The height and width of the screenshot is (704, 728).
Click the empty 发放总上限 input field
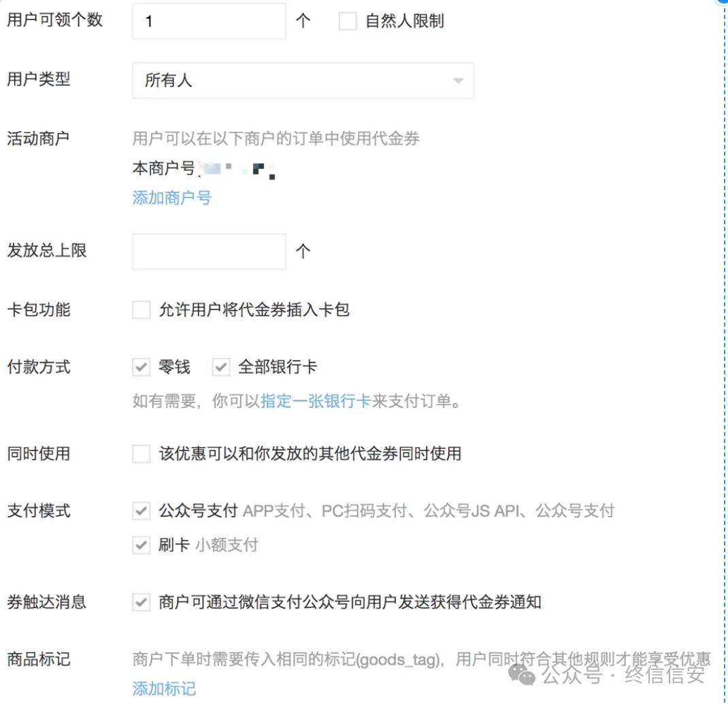coord(209,251)
